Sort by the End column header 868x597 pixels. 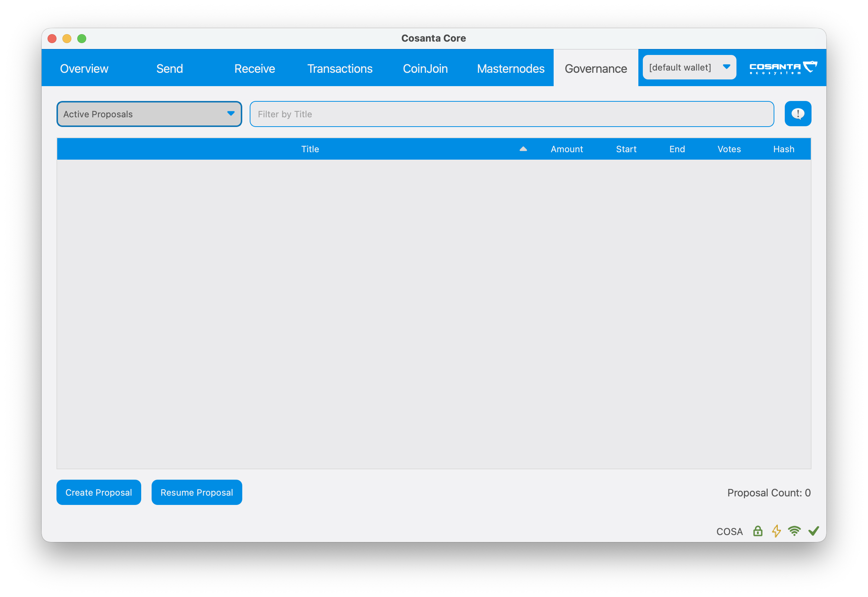(677, 149)
